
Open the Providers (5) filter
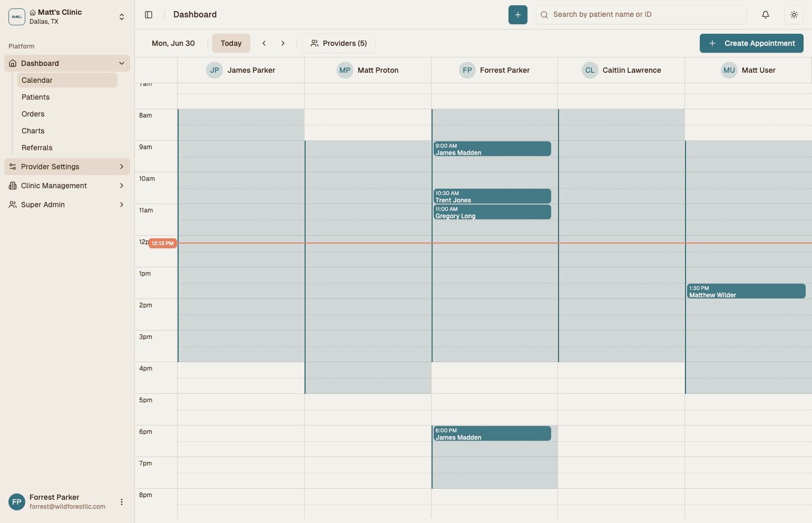pyautogui.click(x=339, y=43)
